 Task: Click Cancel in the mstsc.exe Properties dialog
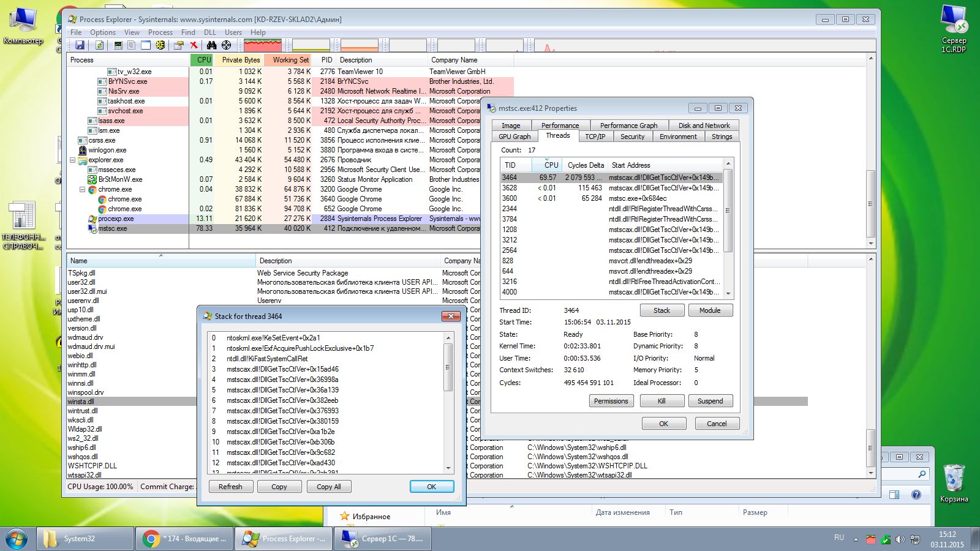(717, 424)
